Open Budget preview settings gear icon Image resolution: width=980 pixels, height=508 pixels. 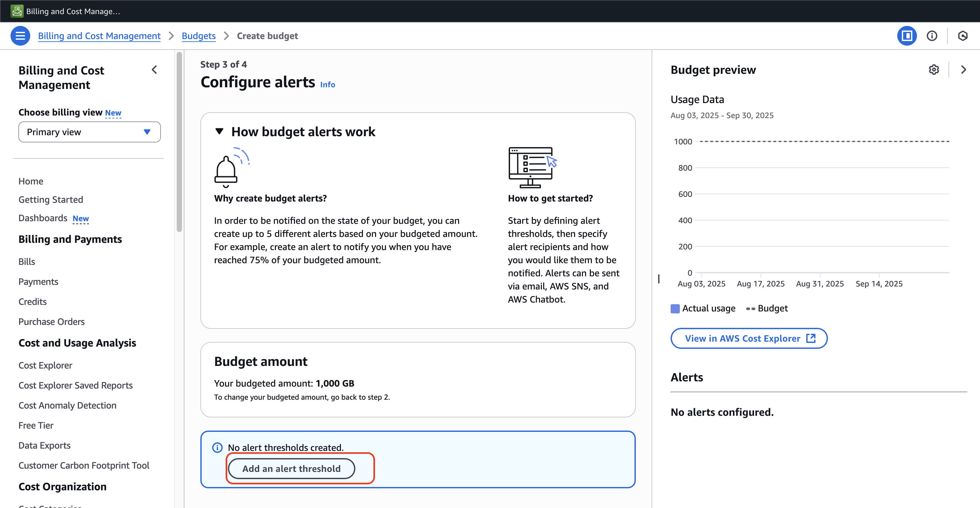pyautogui.click(x=934, y=70)
